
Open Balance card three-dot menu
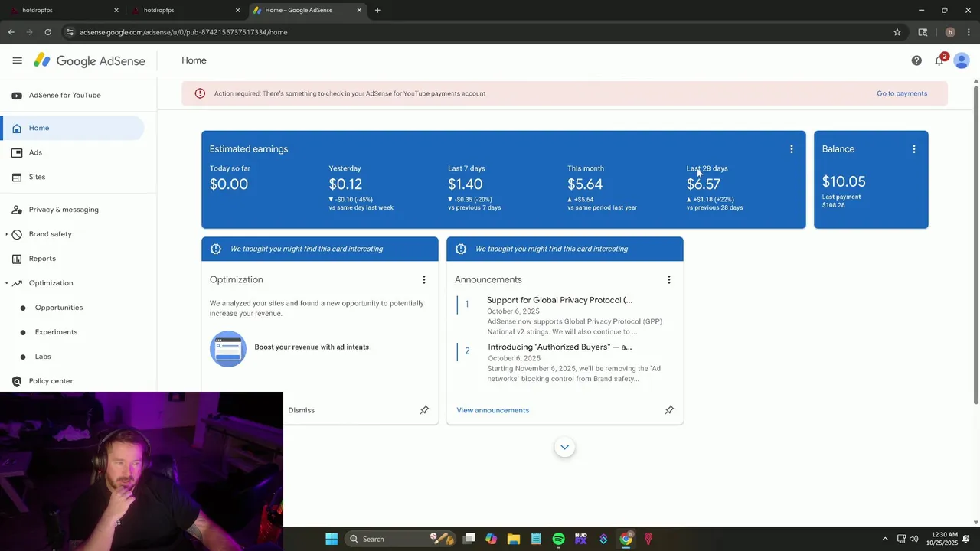click(913, 149)
